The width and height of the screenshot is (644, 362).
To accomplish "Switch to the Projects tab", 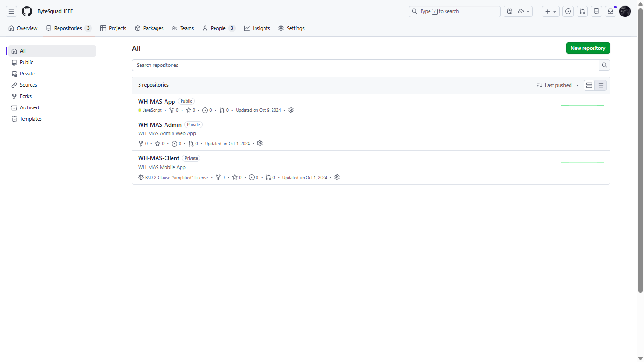I will pos(113,28).
